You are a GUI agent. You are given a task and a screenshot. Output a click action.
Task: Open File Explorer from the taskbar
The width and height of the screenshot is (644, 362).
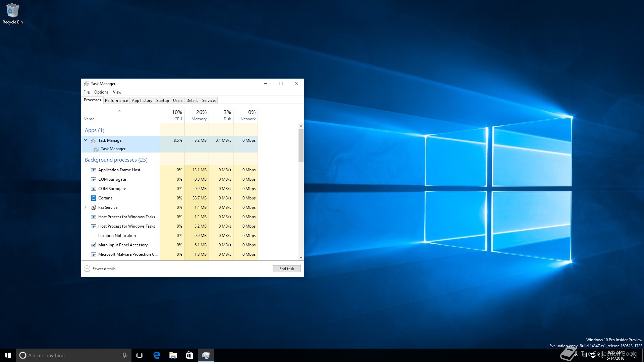pyautogui.click(x=173, y=355)
